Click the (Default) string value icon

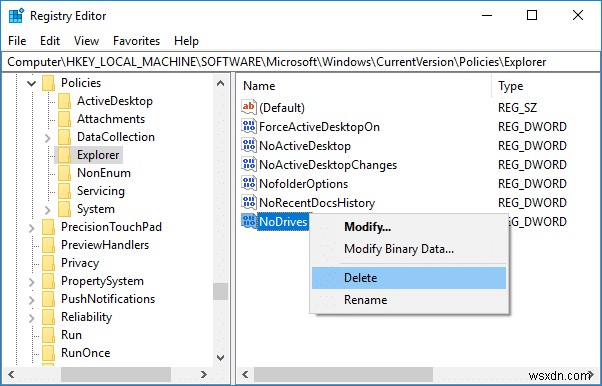click(x=249, y=107)
